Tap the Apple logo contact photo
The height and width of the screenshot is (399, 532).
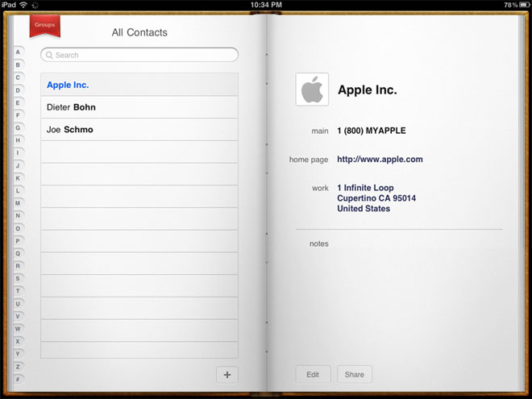point(312,89)
